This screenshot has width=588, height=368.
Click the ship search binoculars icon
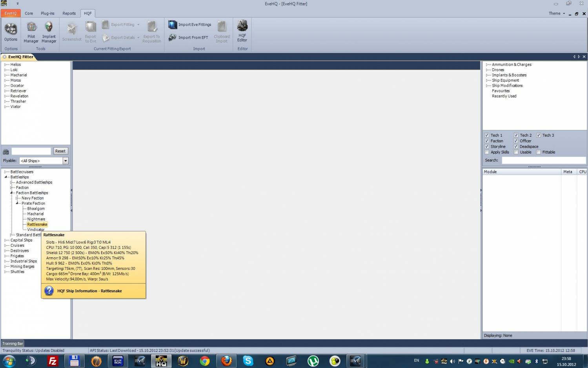coord(6,152)
